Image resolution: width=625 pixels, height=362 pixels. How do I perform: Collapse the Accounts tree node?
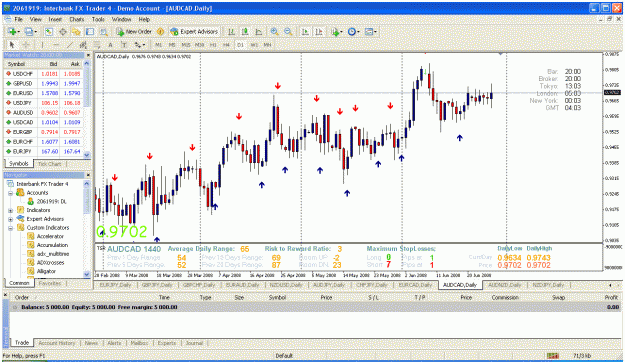coord(11,193)
